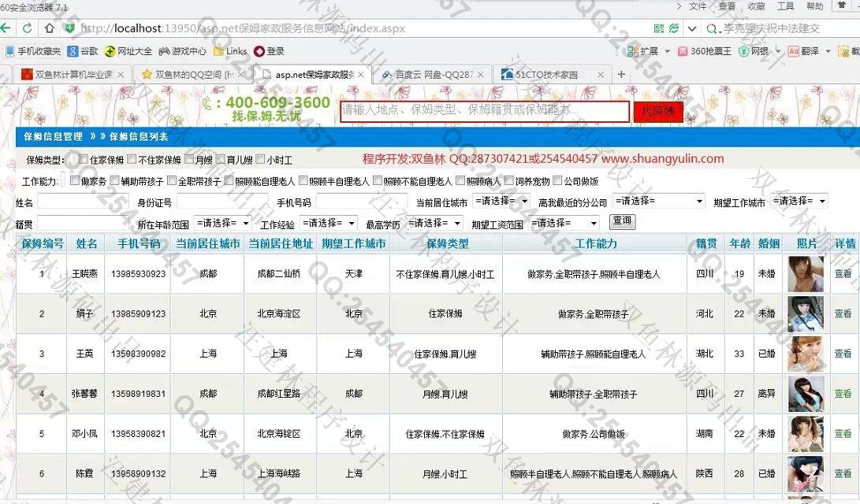Open 手机收藏夹 bookmark

[33, 51]
